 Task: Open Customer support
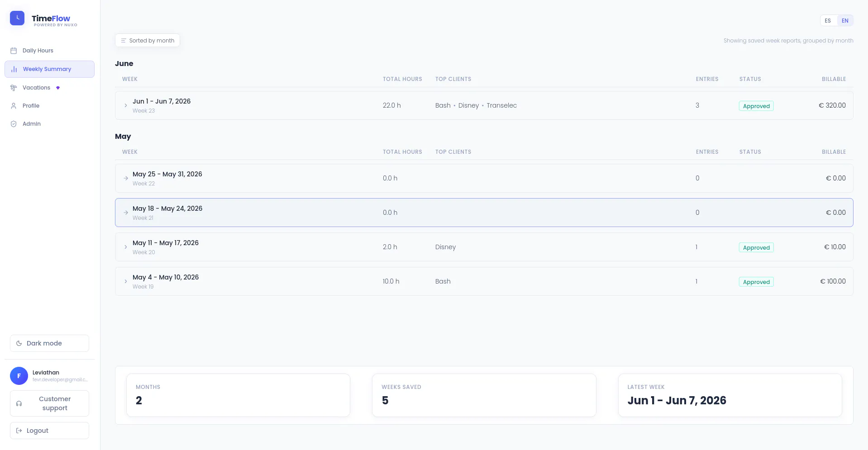click(x=49, y=403)
